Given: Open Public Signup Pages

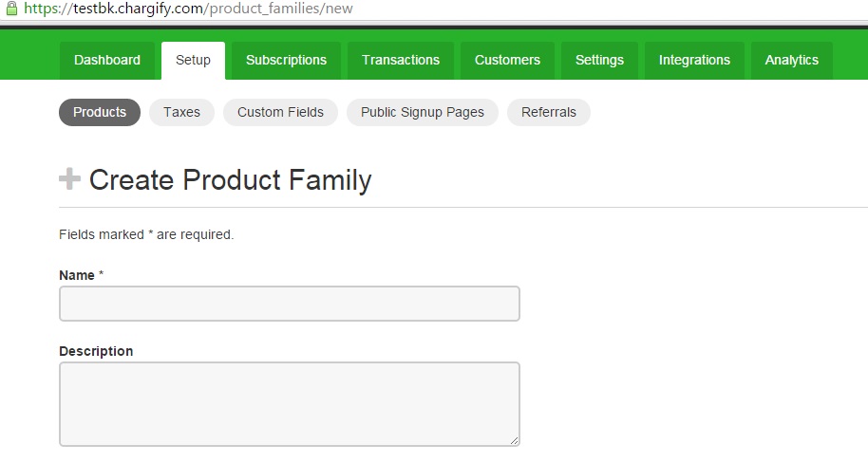Looking at the screenshot, I should tap(423, 112).
